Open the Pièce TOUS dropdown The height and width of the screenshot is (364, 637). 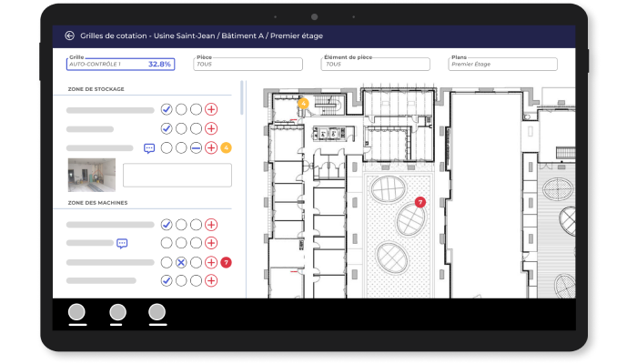click(x=248, y=65)
